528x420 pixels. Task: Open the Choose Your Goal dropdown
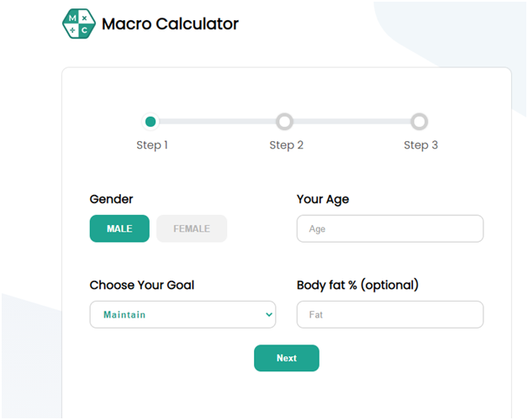[x=182, y=314]
